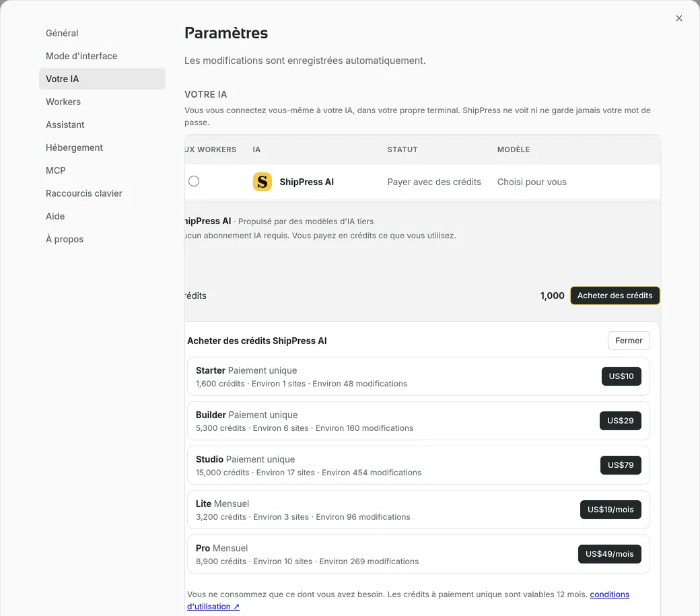Click '8,900 crédits' Pro description line
Viewport: 700px width, 616px height.
coord(307,561)
